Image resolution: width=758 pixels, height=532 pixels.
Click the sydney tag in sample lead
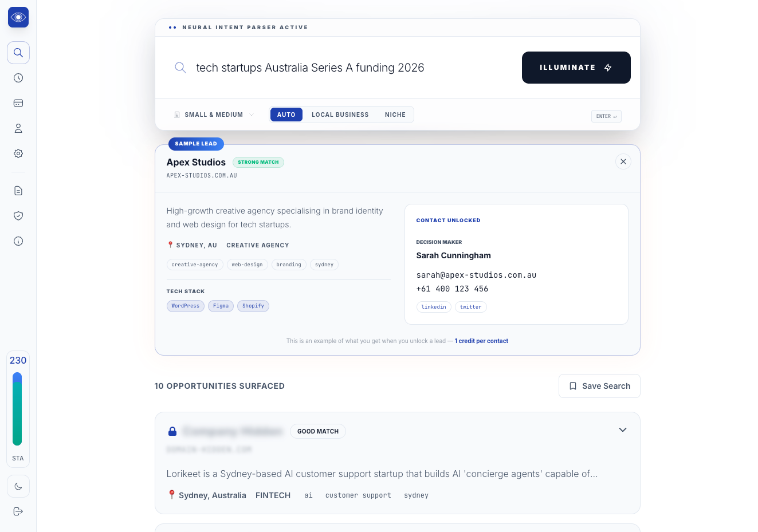click(324, 265)
